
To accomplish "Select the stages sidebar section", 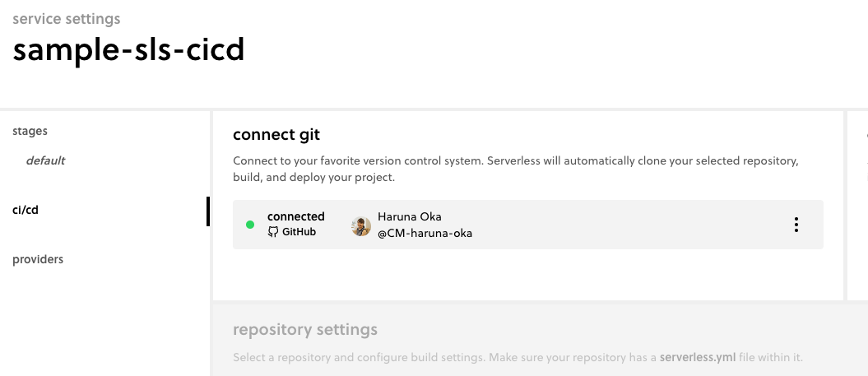I will tap(30, 131).
